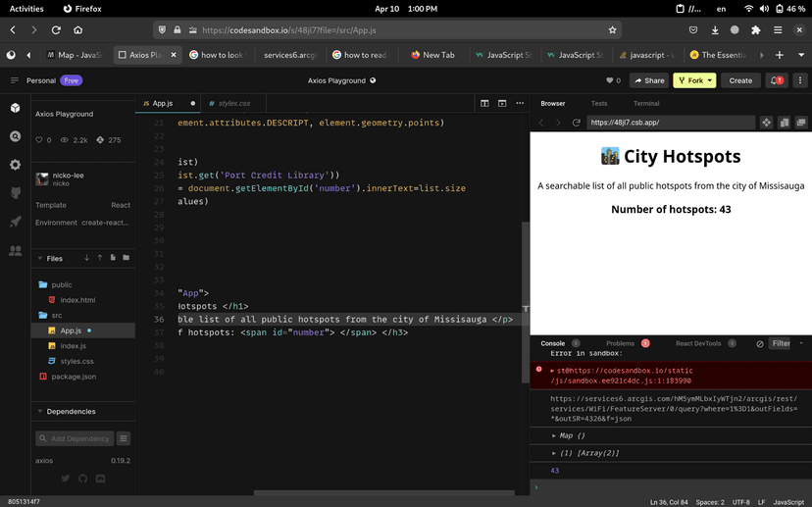Open configuration files gear icon in sidebar
The image size is (812, 507).
[x=15, y=165]
